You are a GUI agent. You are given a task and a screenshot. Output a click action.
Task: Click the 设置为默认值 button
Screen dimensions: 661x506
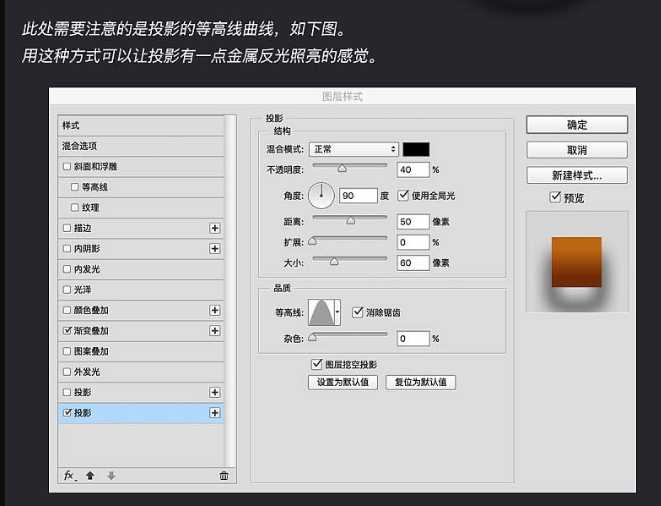click(342, 382)
